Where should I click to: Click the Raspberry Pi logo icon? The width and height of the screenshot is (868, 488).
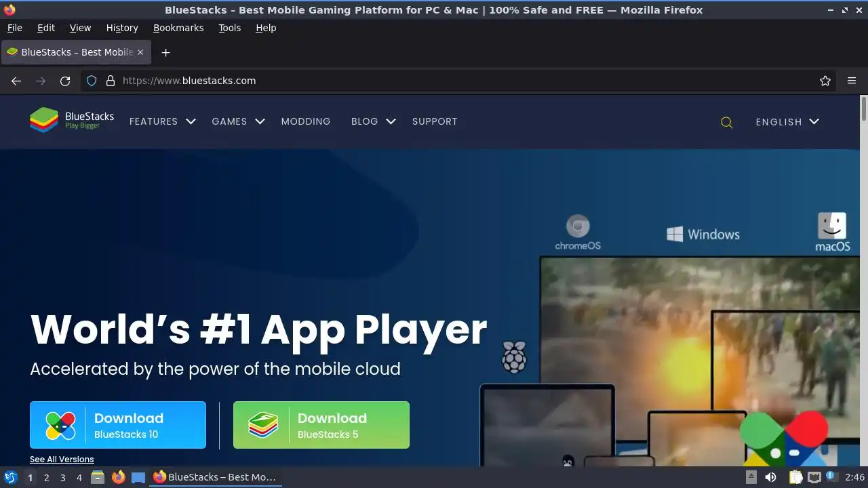(x=514, y=357)
